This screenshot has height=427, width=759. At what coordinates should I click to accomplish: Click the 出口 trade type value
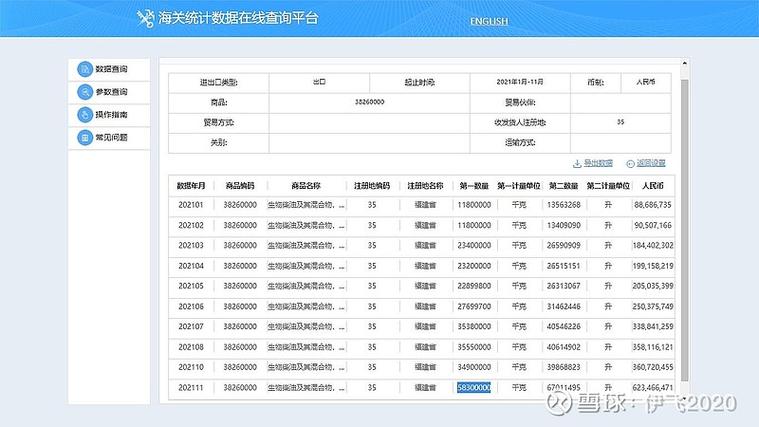(319, 82)
